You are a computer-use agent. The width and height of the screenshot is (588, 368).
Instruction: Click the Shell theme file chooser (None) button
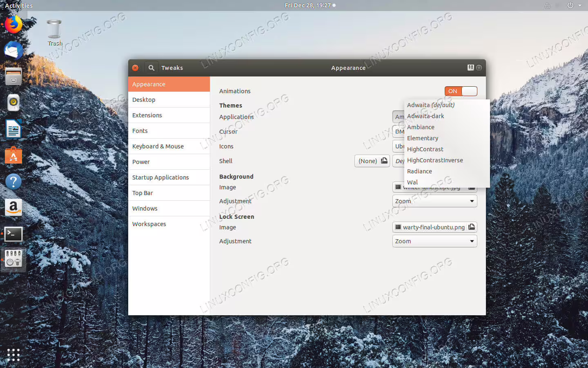[372, 161]
